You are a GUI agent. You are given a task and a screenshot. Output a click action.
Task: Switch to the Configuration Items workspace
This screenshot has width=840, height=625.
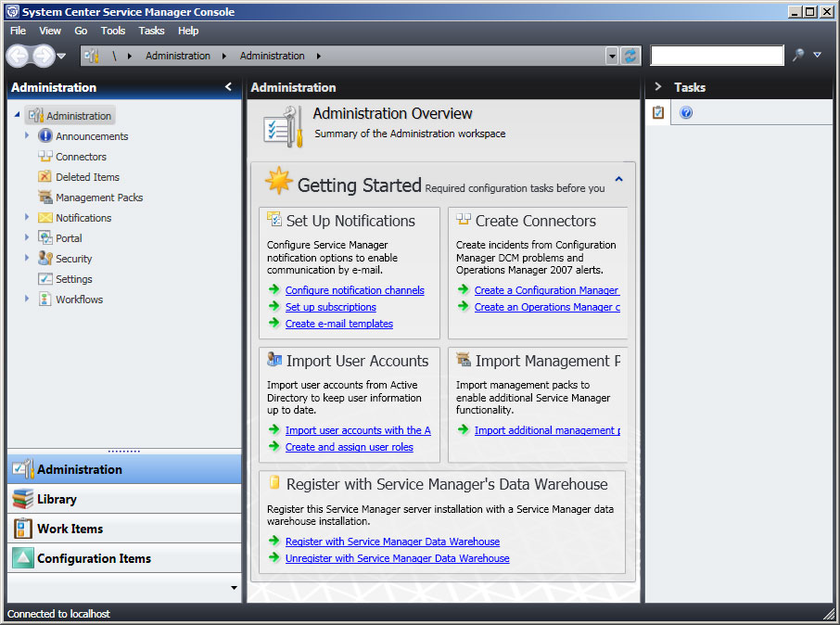[x=124, y=558]
